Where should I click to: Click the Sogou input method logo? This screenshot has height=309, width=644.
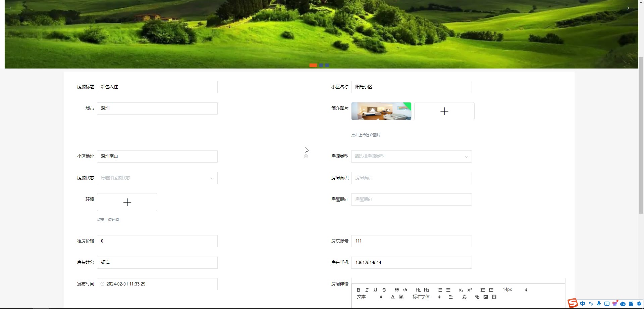(x=573, y=303)
